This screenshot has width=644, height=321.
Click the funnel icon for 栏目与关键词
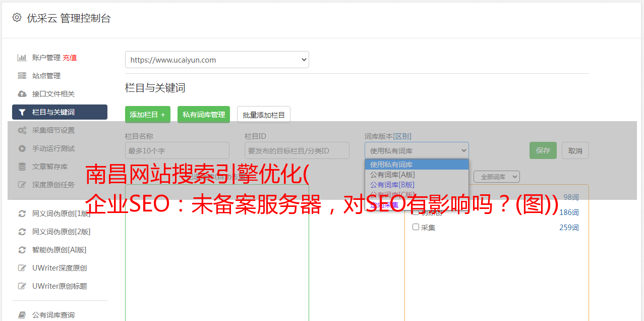click(22, 112)
